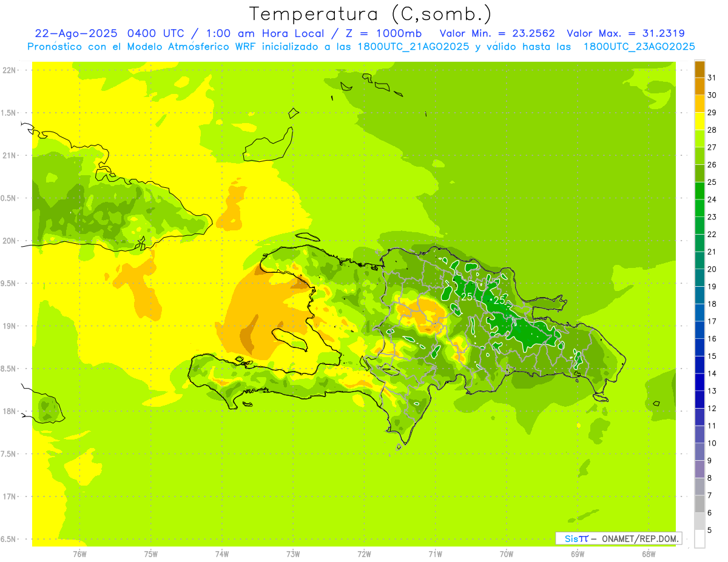Click the legend value '27'
This screenshot has width=728, height=562.
point(712,147)
